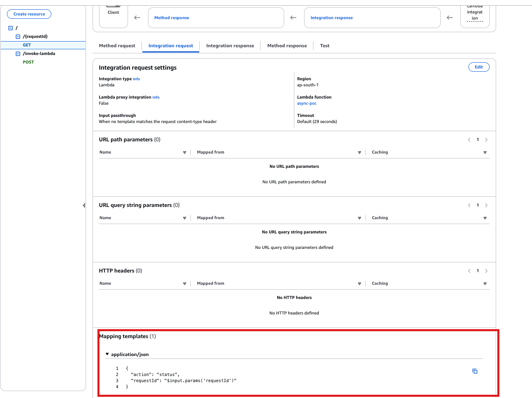Screen dimensions: 532x398
Task: Open the Test tab
Action: (x=324, y=46)
